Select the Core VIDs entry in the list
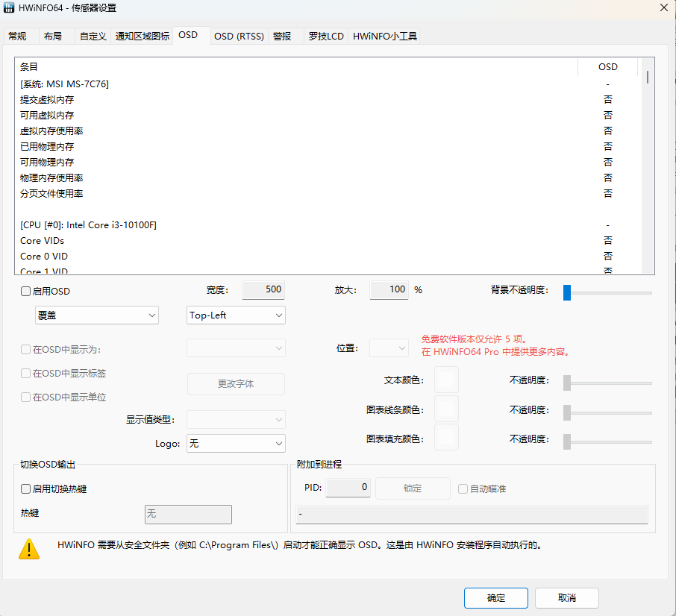 tap(42, 240)
